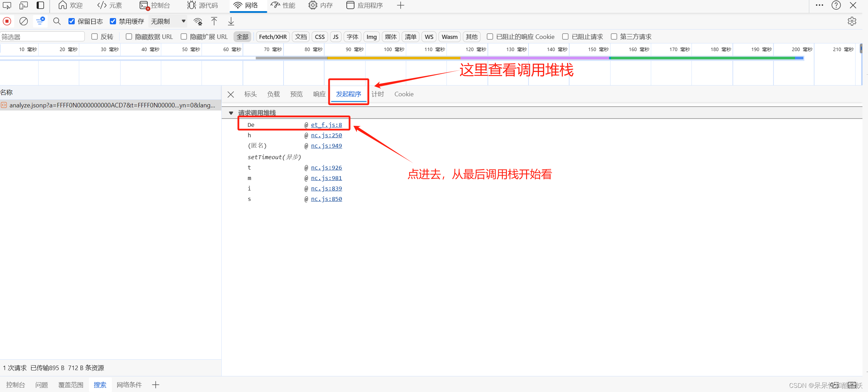
Task: Select the All filter type
Action: coord(243,36)
